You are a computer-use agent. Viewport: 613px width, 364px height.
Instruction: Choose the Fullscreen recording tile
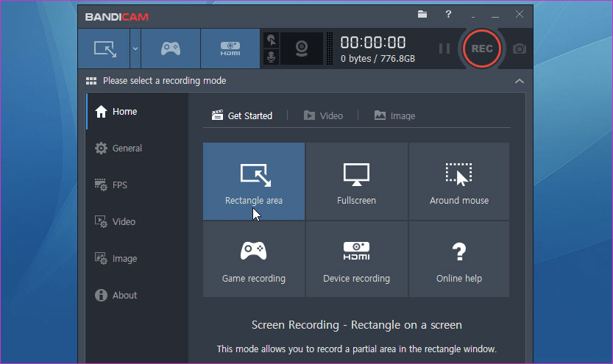tap(356, 181)
